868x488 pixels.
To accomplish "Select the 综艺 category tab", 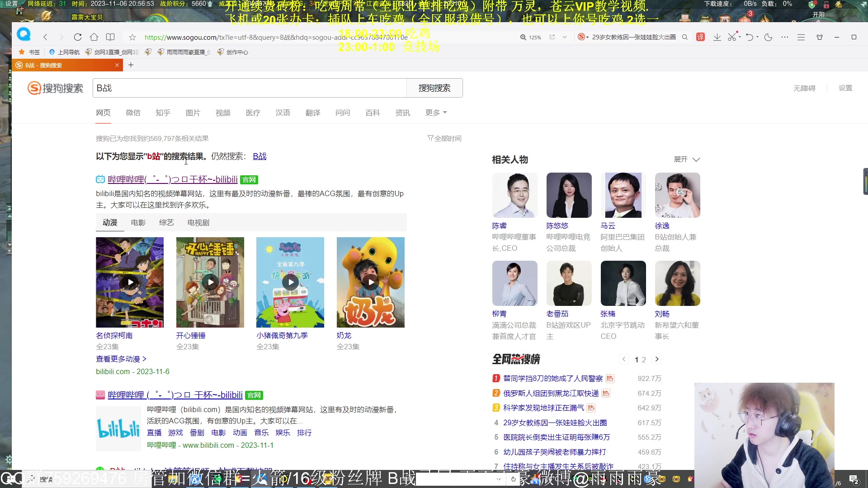I will pyautogui.click(x=166, y=223).
